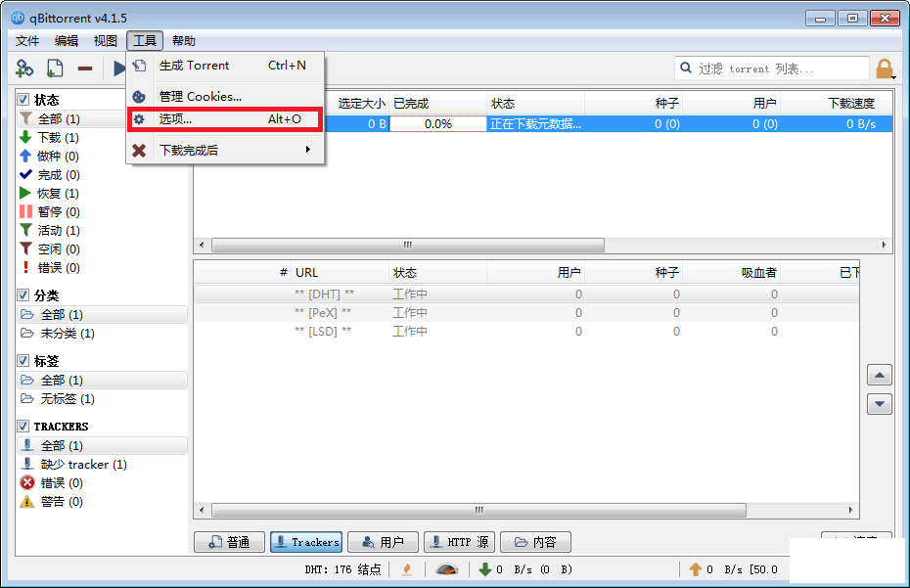The height and width of the screenshot is (588, 910).
Task: Sort torrents by the 下载速度 column
Action: tap(829, 104)
